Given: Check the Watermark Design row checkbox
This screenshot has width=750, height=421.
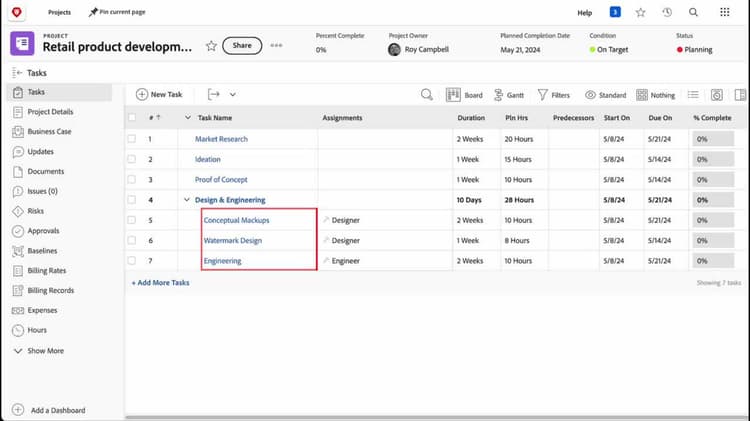Looking at the screenshot, I should click(132, 240).
